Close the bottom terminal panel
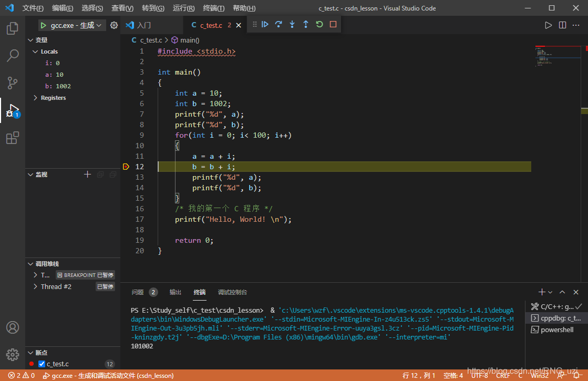The width and height of the screenshot is (588, 381). pyautogui.click(x=576, y=292)
